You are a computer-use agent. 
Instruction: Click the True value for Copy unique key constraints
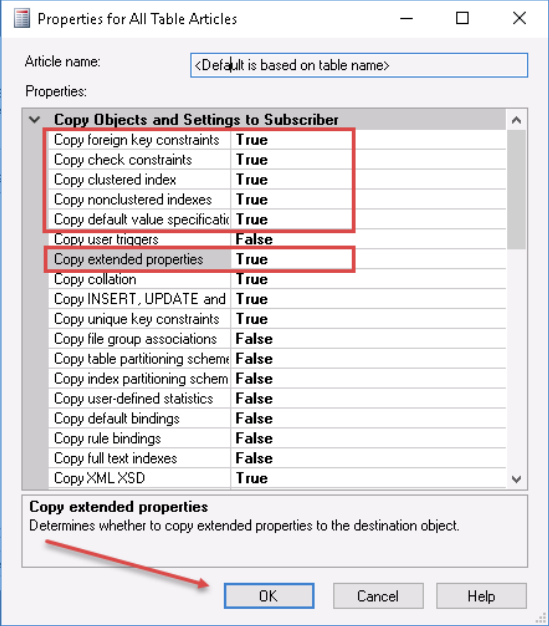[x=252, y=319]
